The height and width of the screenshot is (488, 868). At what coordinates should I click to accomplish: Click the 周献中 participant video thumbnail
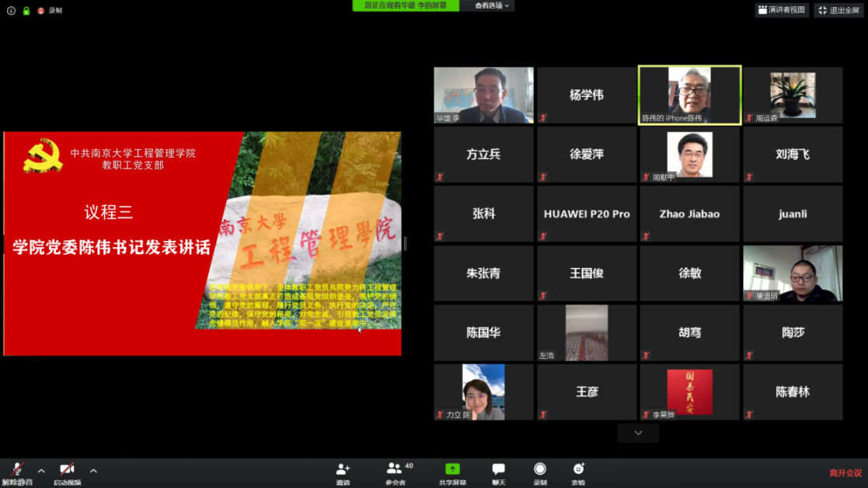click(x=689, y=154)
